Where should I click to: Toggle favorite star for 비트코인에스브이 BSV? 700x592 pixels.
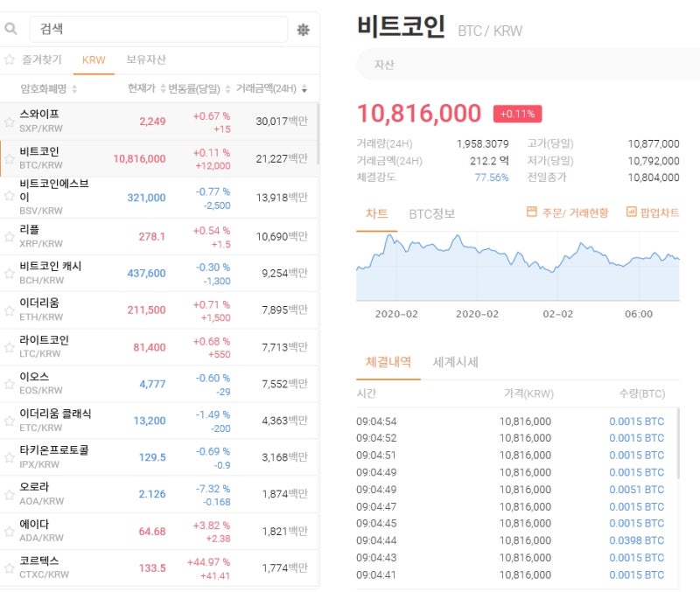10,196
